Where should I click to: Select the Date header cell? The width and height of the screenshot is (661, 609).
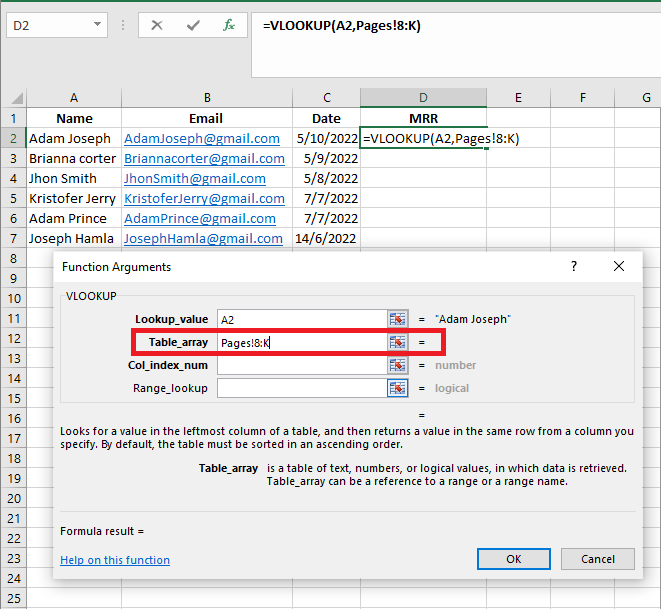pyautogui.click(x=327, y=118)
